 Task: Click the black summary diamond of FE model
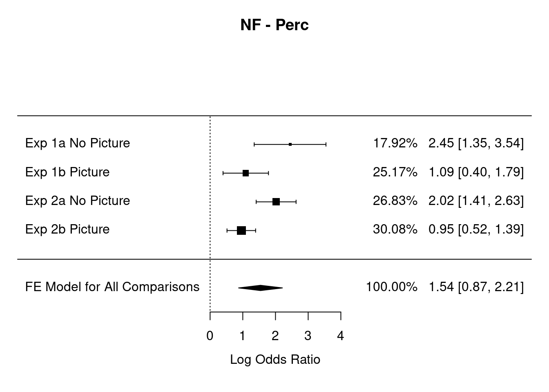click(260, 288)
